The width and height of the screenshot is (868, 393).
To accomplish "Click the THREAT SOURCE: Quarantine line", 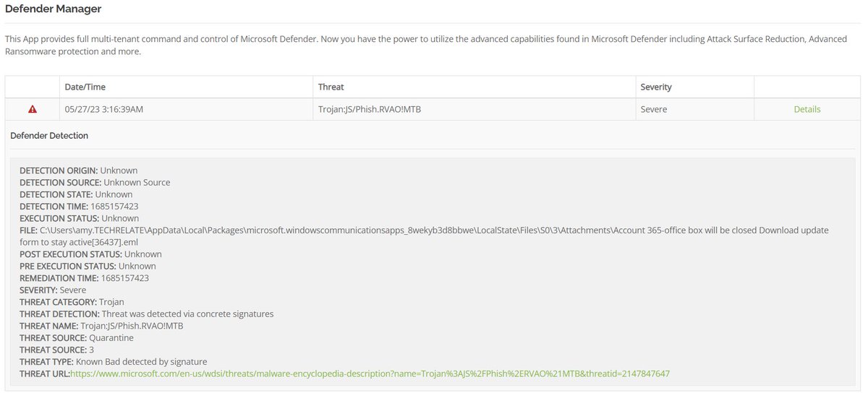I will (x=77, y=337).
